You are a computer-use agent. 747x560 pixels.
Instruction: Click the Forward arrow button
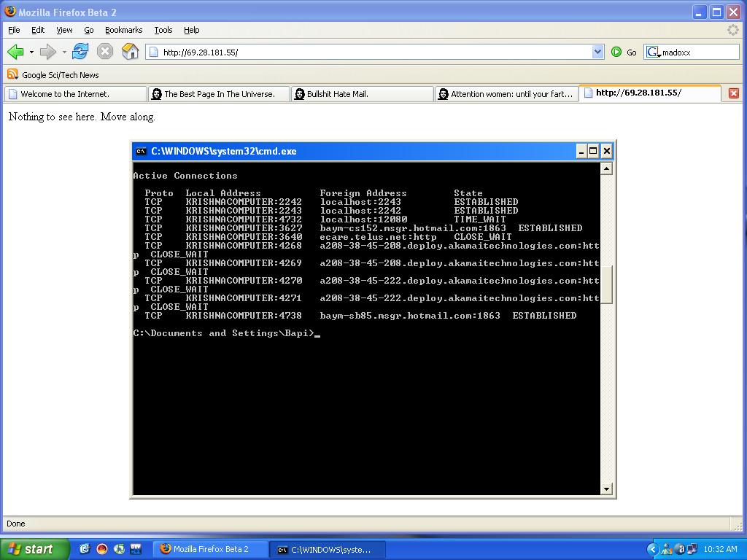(x=47, y=52)
